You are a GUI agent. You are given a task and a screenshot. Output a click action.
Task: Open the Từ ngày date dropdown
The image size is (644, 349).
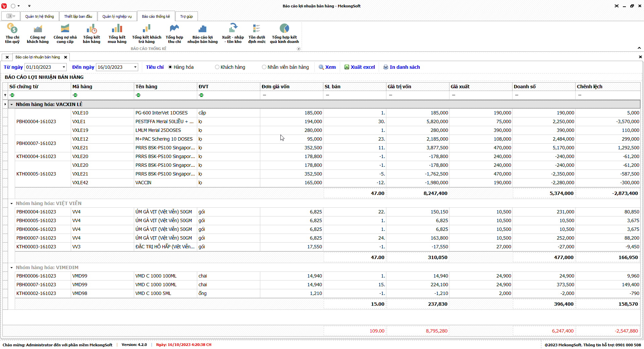pos(64,67)
